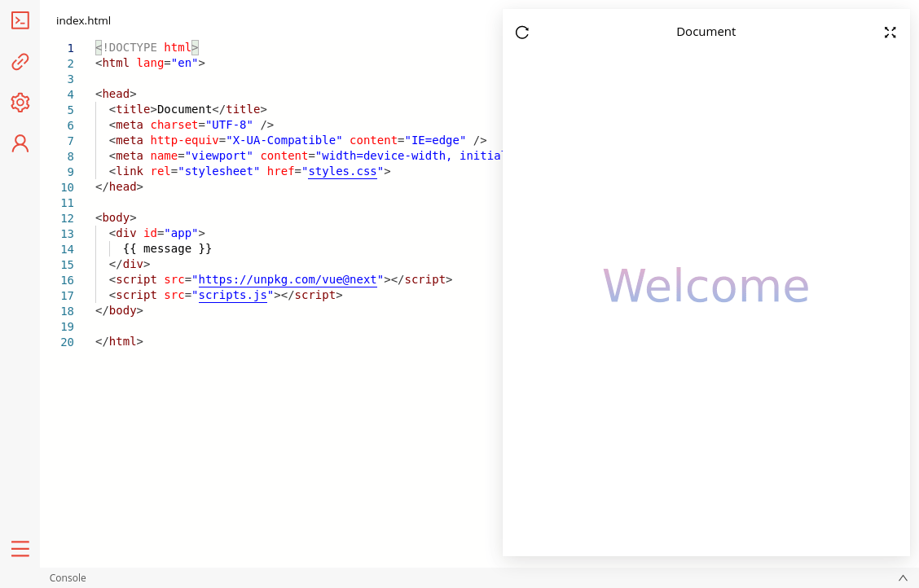This screenshot has width=919, height=588.
Task: Open the user profile icon
Action: (20, 143)
